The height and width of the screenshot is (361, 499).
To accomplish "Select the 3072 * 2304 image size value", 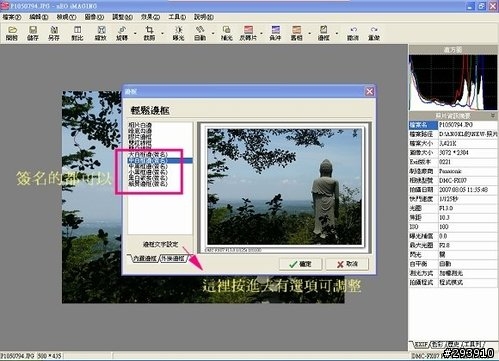I will [x=454, y=153].
